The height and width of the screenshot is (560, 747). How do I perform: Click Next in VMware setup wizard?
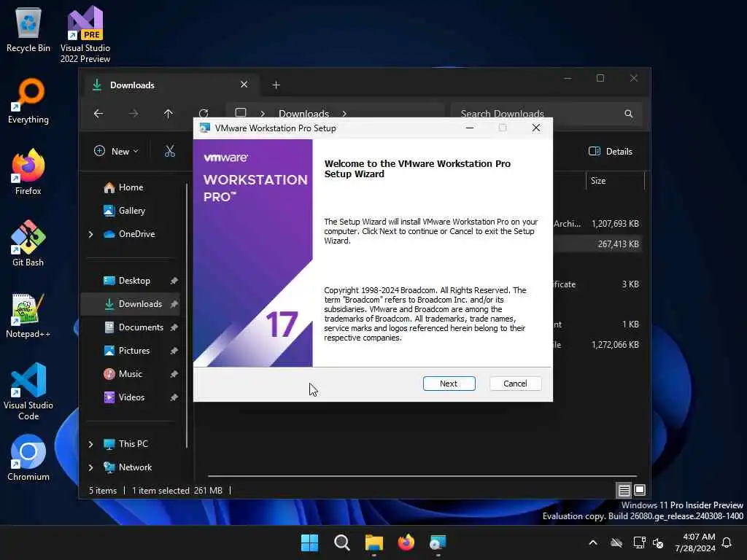point(449,384)
